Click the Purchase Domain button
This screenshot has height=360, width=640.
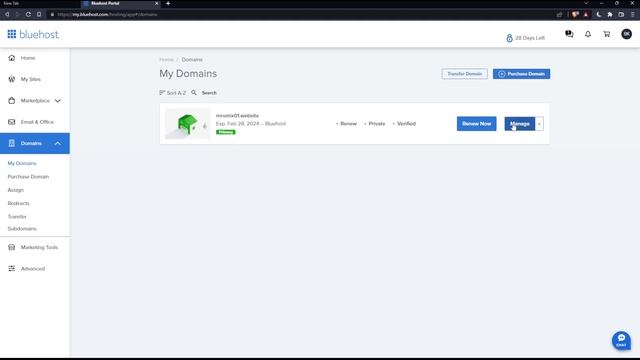[x=521, y=74]
